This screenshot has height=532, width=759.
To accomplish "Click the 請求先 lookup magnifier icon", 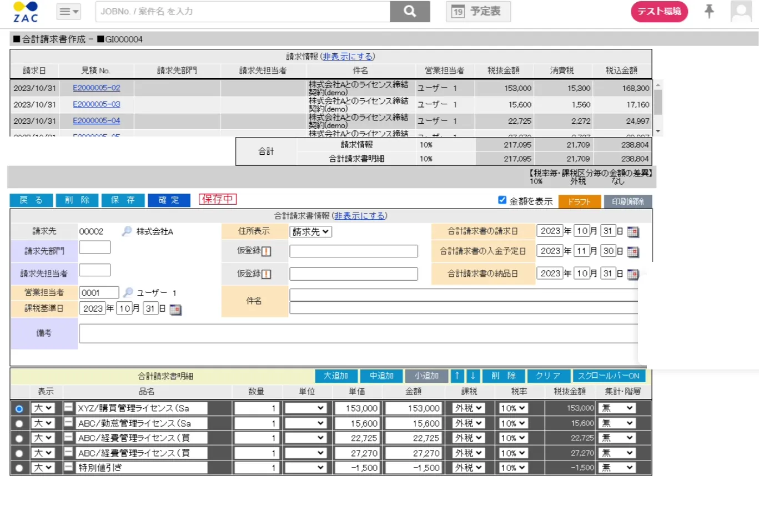I will 127,231.
